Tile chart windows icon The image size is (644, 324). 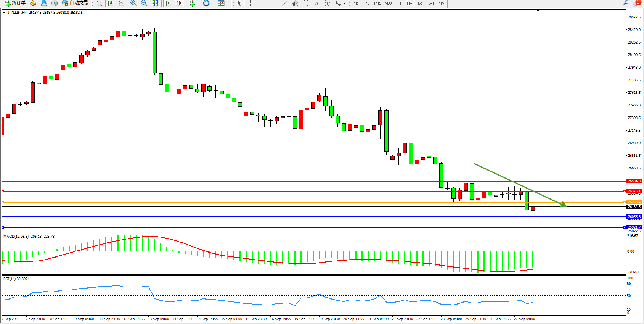pyautogui.click(x=155, y=3)
